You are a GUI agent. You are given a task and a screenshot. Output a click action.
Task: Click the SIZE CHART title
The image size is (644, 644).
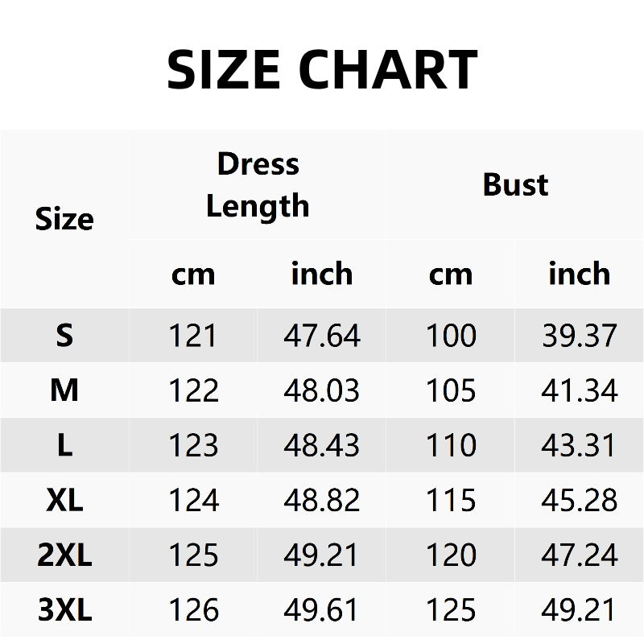pos(322,69)
